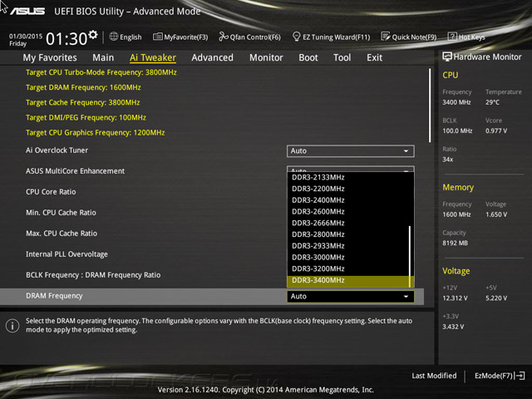
Task: Click Target DMI/PEG Frequency: 100MHz text
Action: click(x=86, y=118)
